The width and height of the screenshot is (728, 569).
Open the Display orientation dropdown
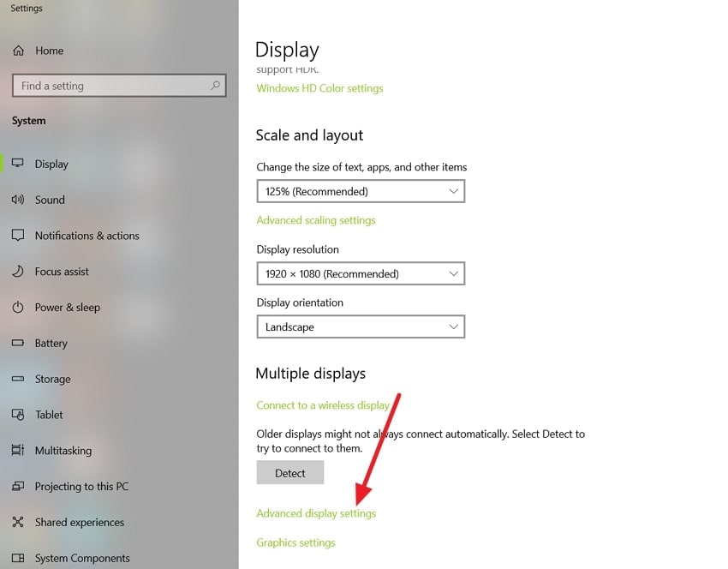361,326
